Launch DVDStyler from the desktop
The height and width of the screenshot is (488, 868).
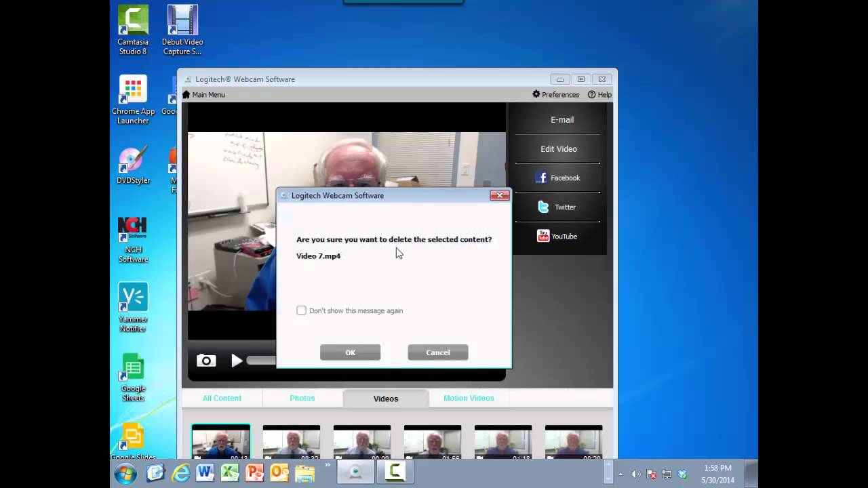133,166
